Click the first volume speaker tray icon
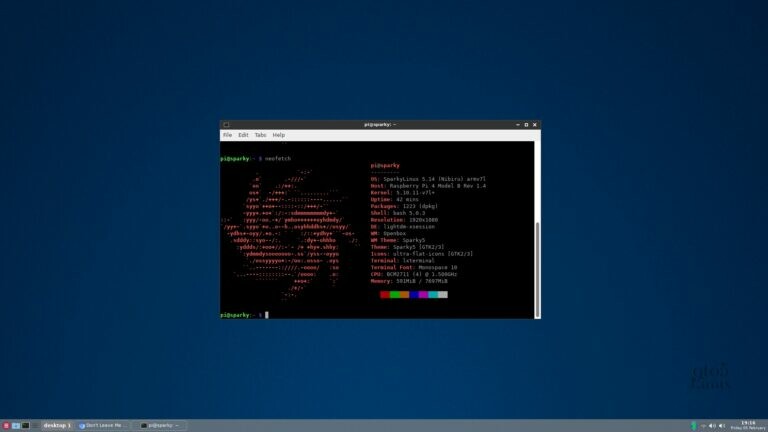Screen dimensions: 768x432 coord(712,426)
